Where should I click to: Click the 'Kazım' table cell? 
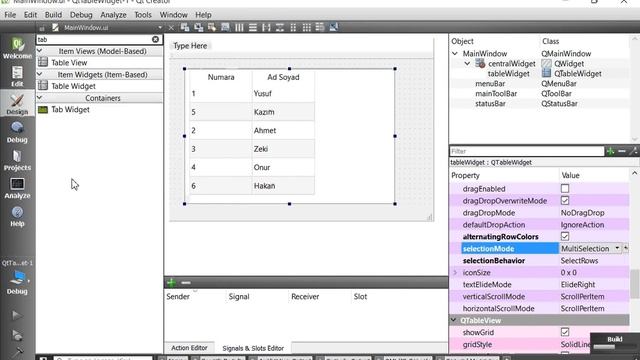click(x=283, y=112)
